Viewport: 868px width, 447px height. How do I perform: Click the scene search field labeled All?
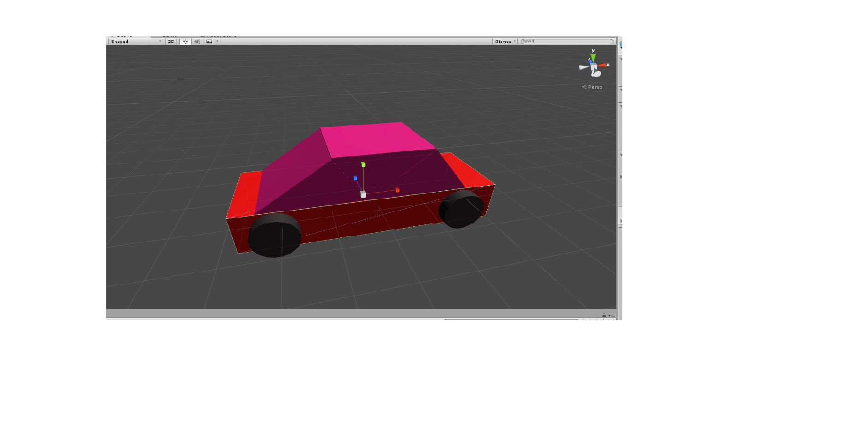click(567, 41)
